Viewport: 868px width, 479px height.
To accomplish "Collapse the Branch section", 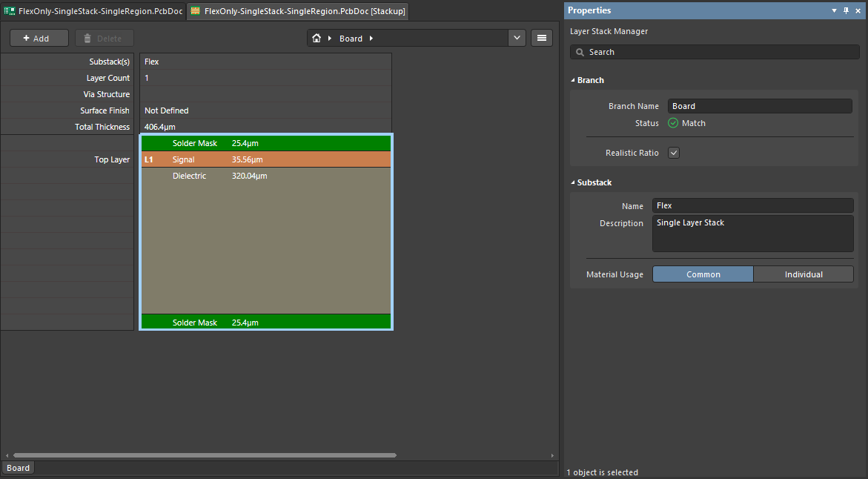I will [573, 80].
